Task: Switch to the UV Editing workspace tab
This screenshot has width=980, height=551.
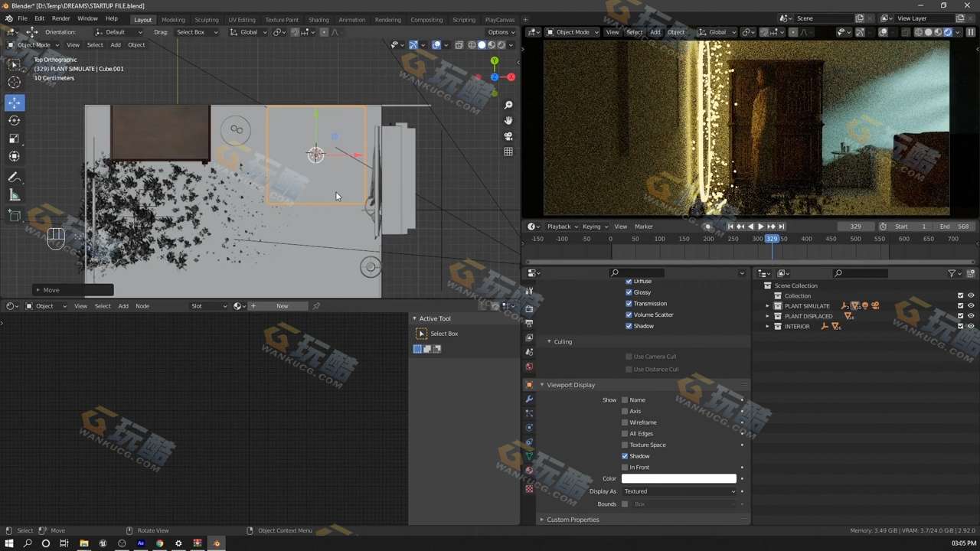Action: 242,19
